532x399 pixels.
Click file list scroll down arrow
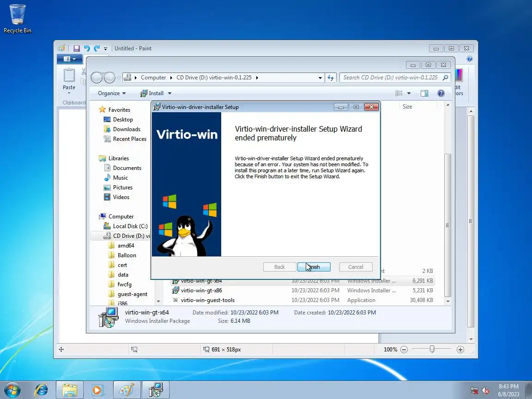click(x=448, y=301)
